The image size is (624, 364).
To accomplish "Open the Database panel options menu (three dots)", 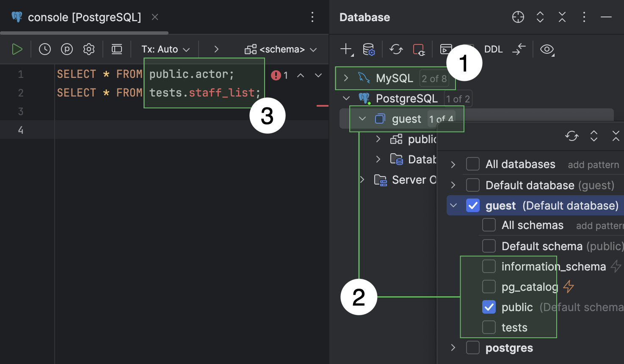I will pos(584,17).
